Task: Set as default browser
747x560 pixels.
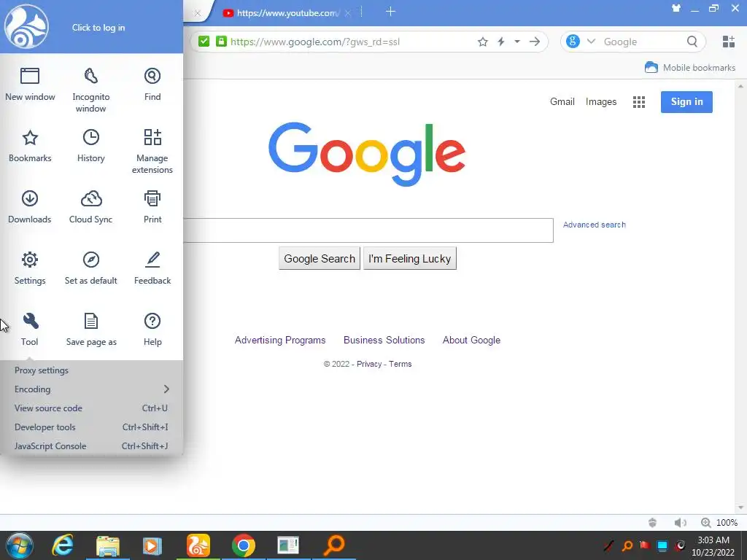Action: point(91,268)
